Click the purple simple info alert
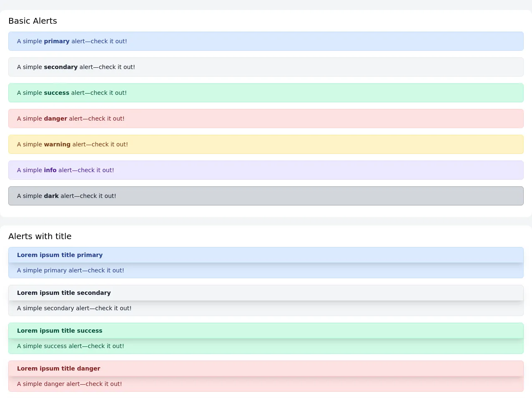The image size is (532, 398). point(266,170)
